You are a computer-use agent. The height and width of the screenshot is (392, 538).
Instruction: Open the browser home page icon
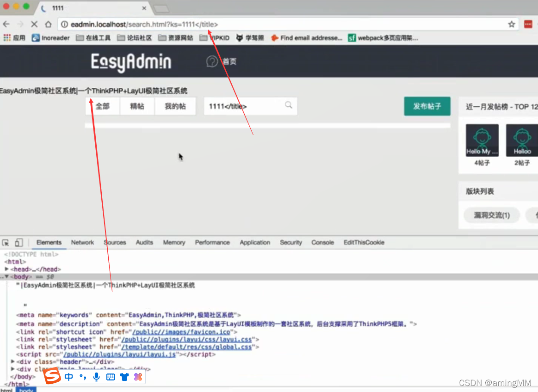pyautogui.click(x=49, y=24)
